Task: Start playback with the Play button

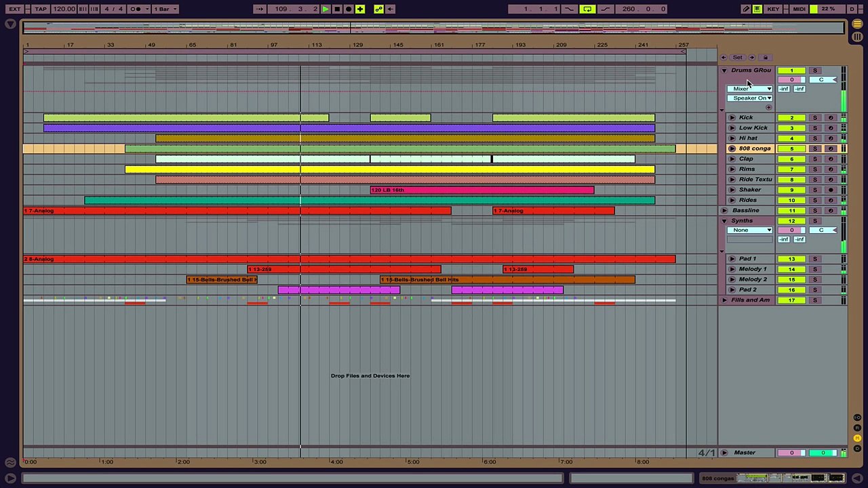Action: [x=325, y=9]
